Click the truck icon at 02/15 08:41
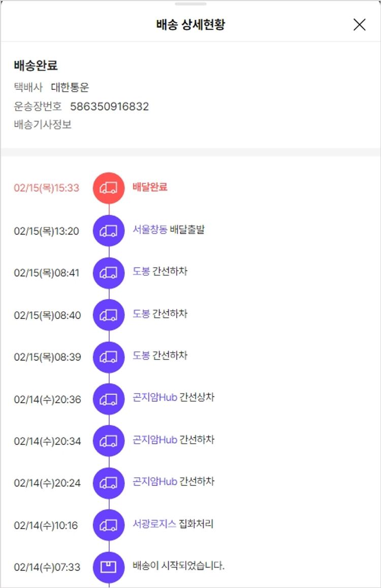The image size is (381, 588). click(109, 273)
